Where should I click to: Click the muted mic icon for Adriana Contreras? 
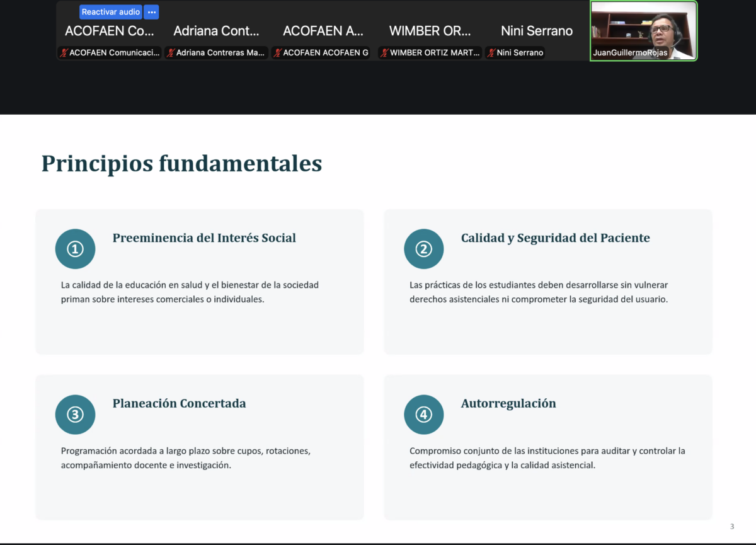(x=171, y=53)
